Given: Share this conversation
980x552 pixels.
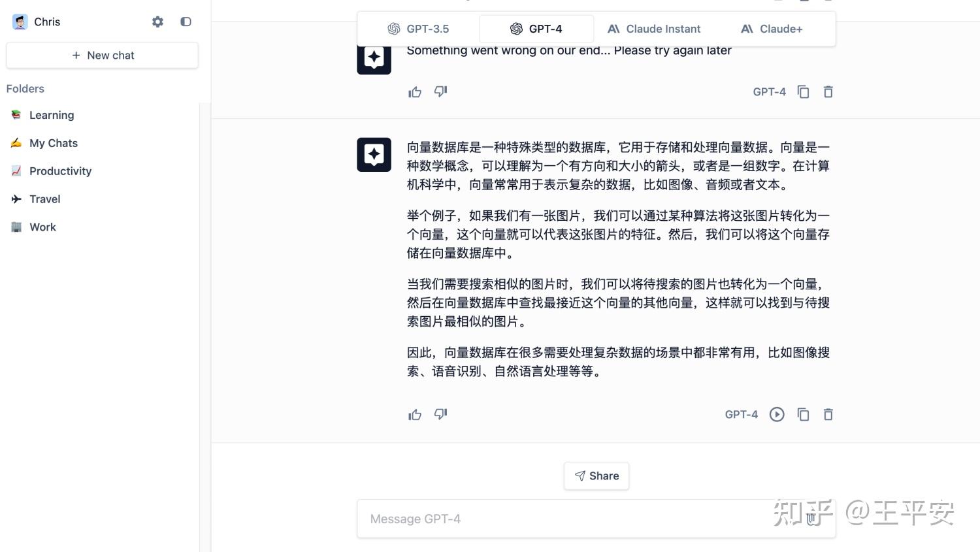Looking at the screenshot, I should [596, 476].
